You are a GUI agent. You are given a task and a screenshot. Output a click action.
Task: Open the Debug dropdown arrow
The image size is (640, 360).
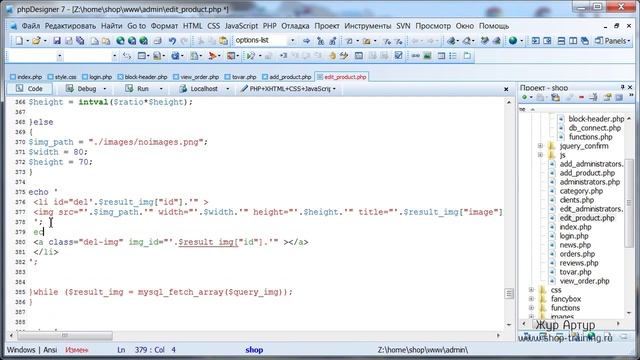(x=105, y=89)
